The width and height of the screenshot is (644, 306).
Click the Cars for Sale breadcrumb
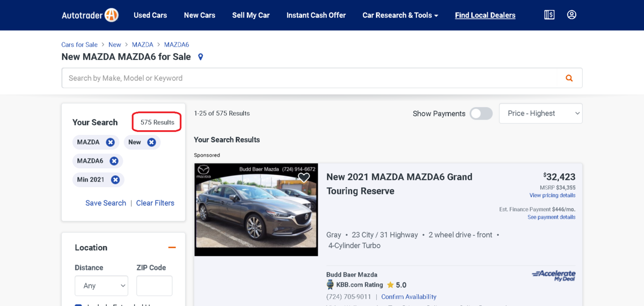[79, 44]
